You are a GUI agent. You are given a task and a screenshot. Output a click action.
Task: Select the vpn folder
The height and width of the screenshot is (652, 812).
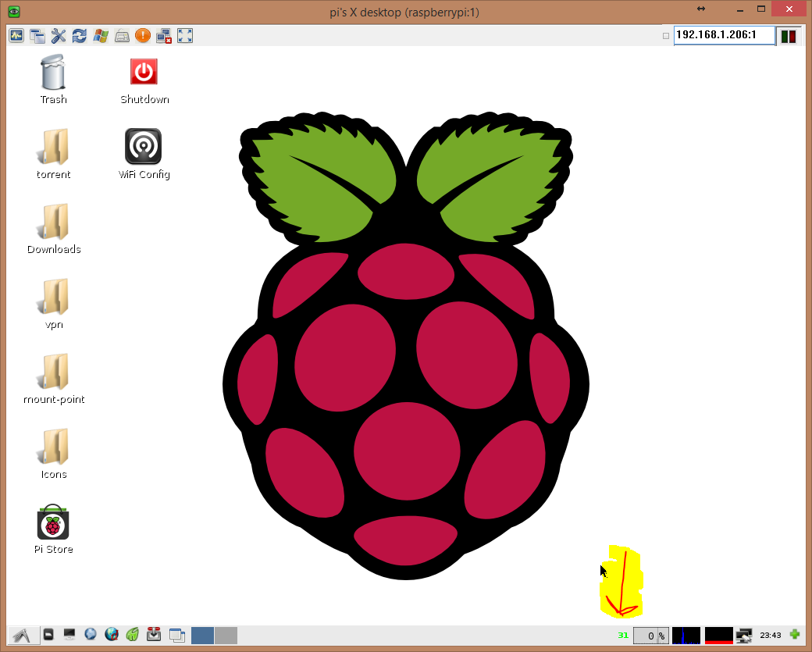54,304
